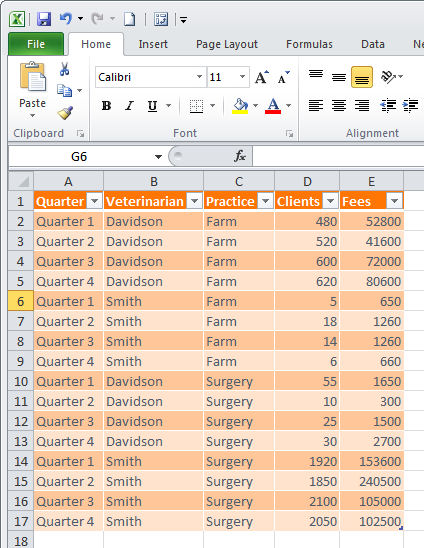This screenshot has height=548, width=424.
Task: Save the workbook with floppy disk icon
Action: tap(44, 19)
